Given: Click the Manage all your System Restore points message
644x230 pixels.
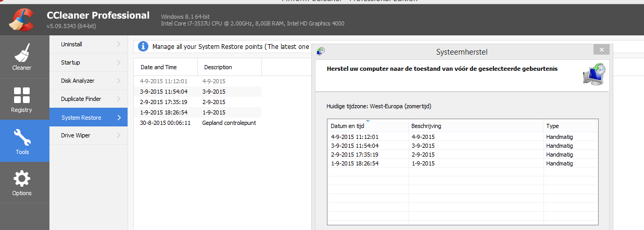Looking at the screenshot, I should point(231,47).
